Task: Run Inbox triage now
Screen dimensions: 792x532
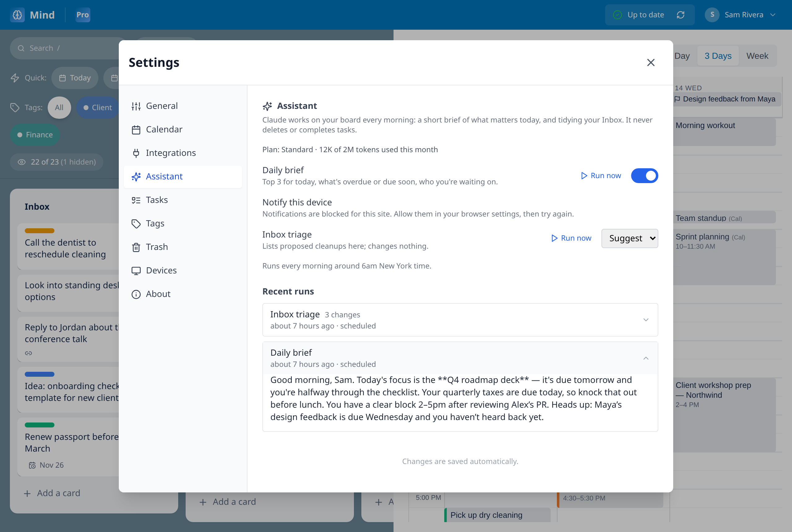Action: coord(571,238)
